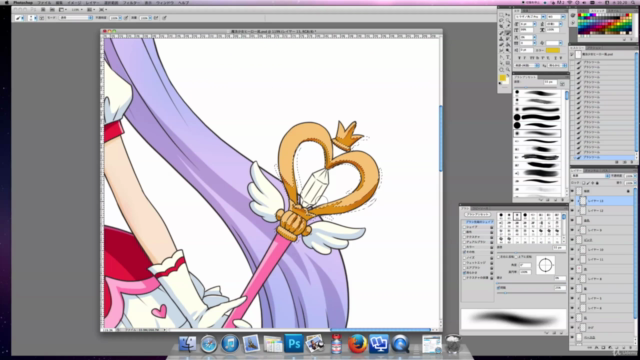Screen dimensions: 640x360
Task: Open the brush mode dropdown in options bar
Action: [76, 18]
